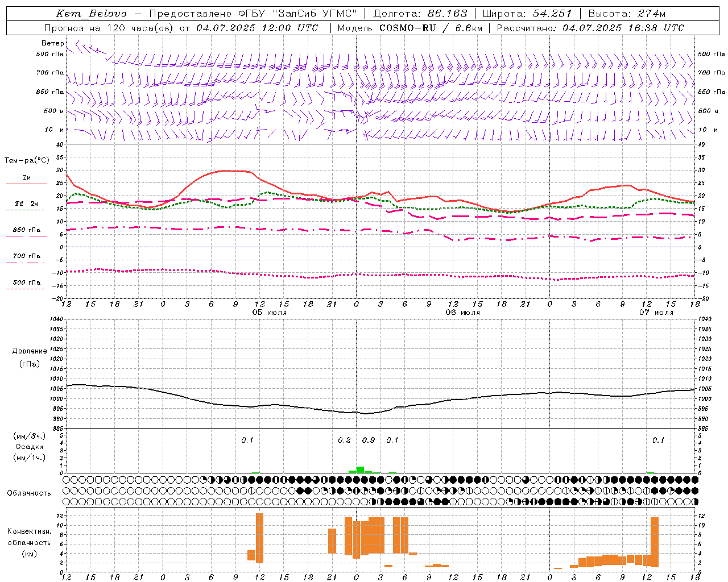Click the red 2м temperature legend line
The image size is (728, 582).
(x=26, y=184)
